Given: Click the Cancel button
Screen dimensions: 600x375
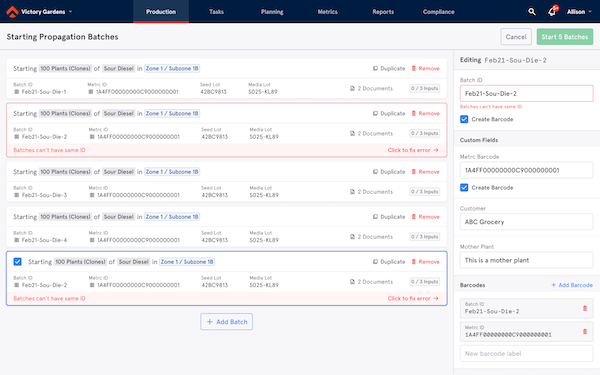Looking at the screenshot, I should tap(516, 37).
